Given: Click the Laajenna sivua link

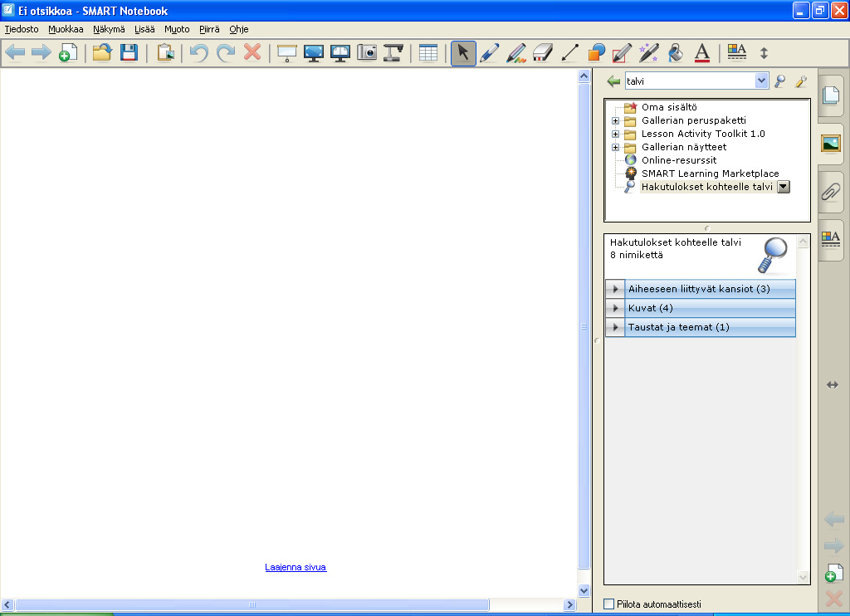Looking at the screenshot, I should [296, 567].
